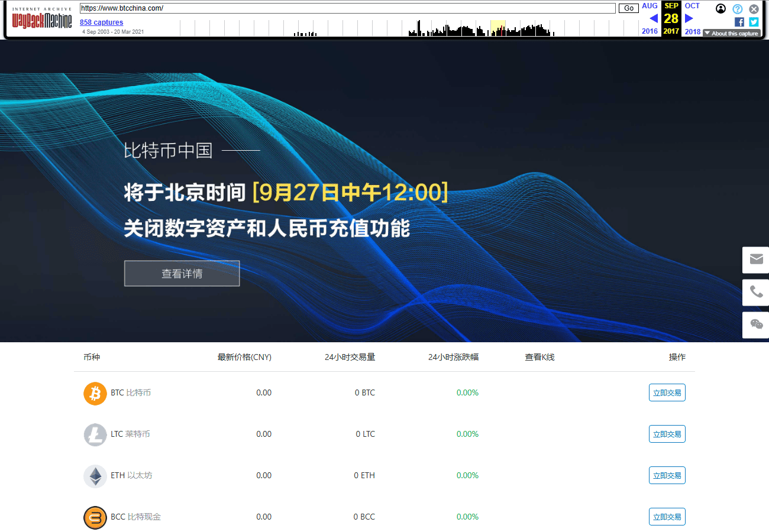The width and height of the screenshot is (769, 532).
Task: Click the 操作 column header
Action: coord(677,357)
